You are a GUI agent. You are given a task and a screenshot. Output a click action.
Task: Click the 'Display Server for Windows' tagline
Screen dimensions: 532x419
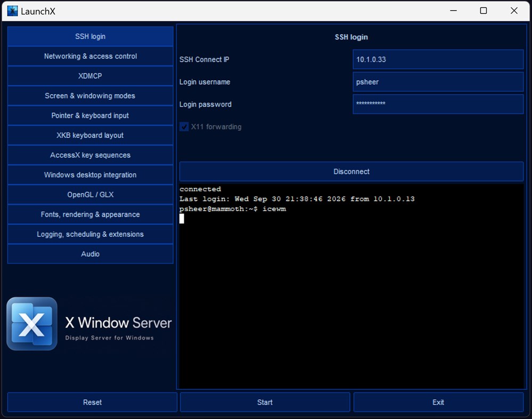pyautogui.click(x=110, y=338)
